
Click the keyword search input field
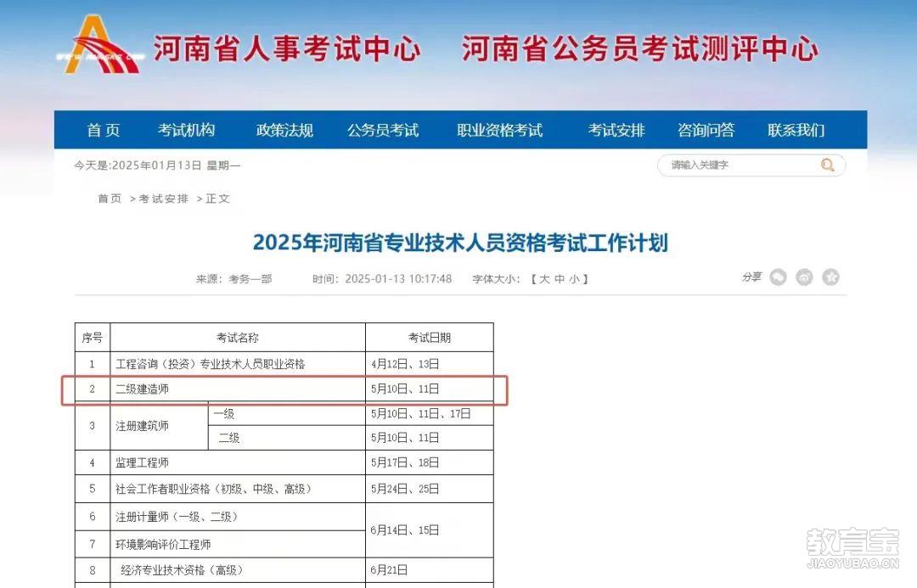click(739, 165)
